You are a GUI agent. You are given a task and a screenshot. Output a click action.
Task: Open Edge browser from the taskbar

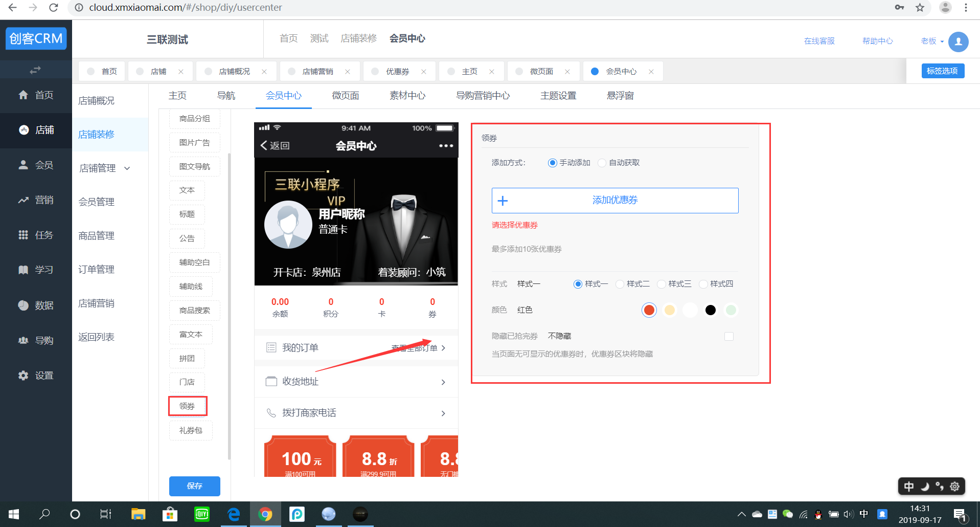(234, 514)
